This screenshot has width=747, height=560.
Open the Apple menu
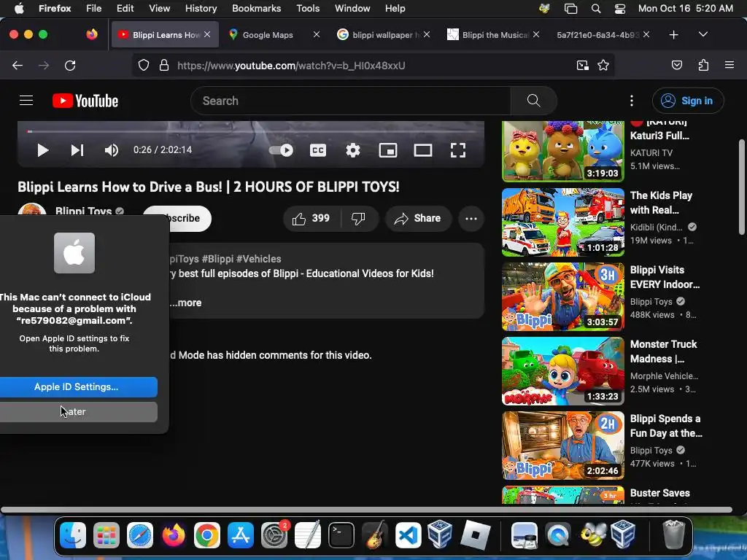pyautogui.click(x=19, y=8)
